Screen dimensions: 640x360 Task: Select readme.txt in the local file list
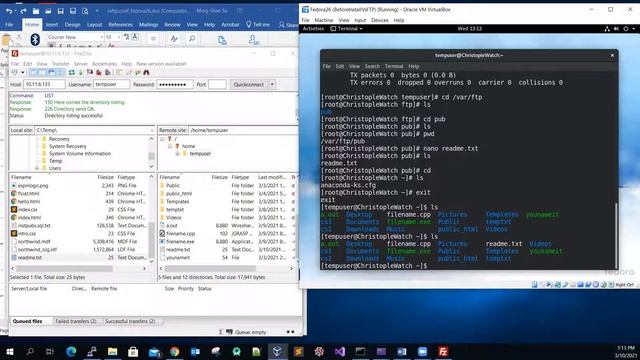tap(79, 258)
